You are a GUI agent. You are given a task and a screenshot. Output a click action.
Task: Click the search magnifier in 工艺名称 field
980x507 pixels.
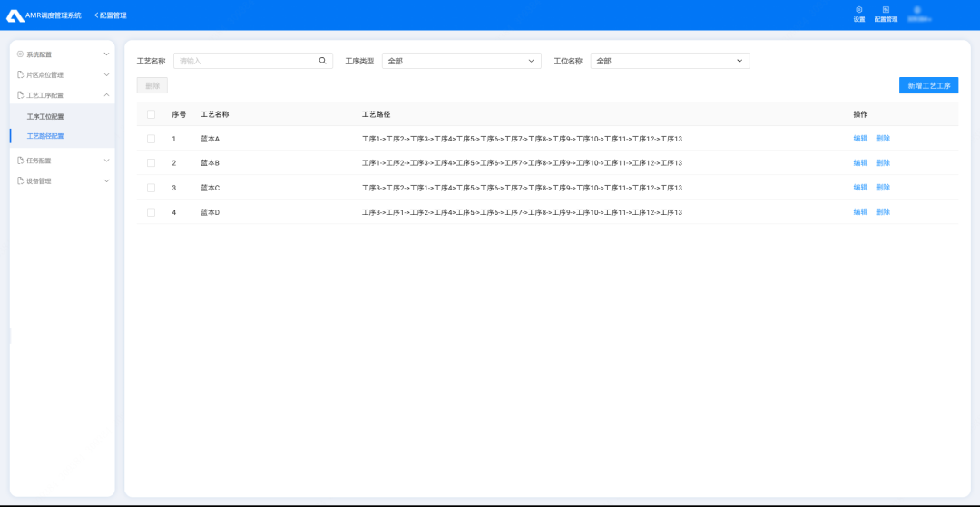(322, 61)
